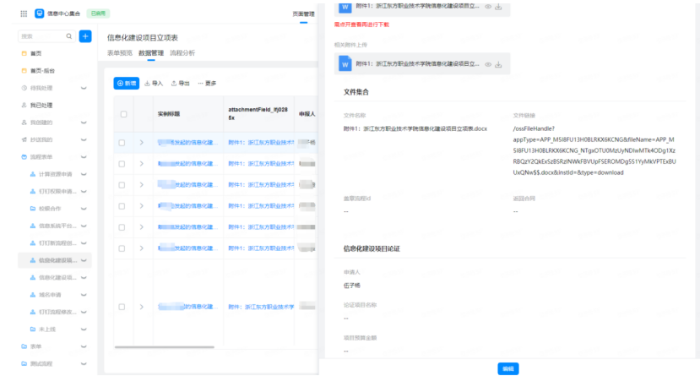Screen dimensions: 700x376
Task: Expand the 测试流程 folder chevron
Action: [83, 363]
